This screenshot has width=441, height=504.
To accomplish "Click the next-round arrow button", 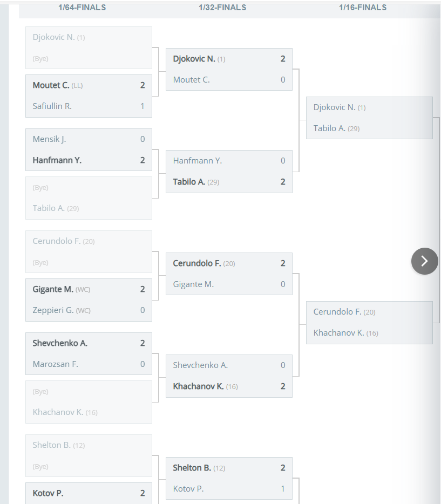I will coord(424,261).
